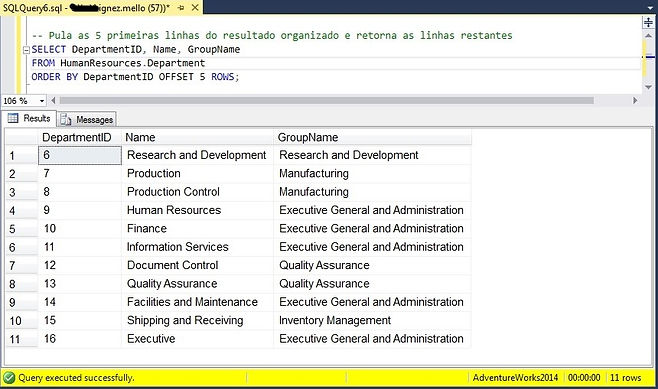Place cursor on 'ORDER BY DepartmentID OFFSET' line
Viewport: 658px width, 389px height.
tap(135, 77)
